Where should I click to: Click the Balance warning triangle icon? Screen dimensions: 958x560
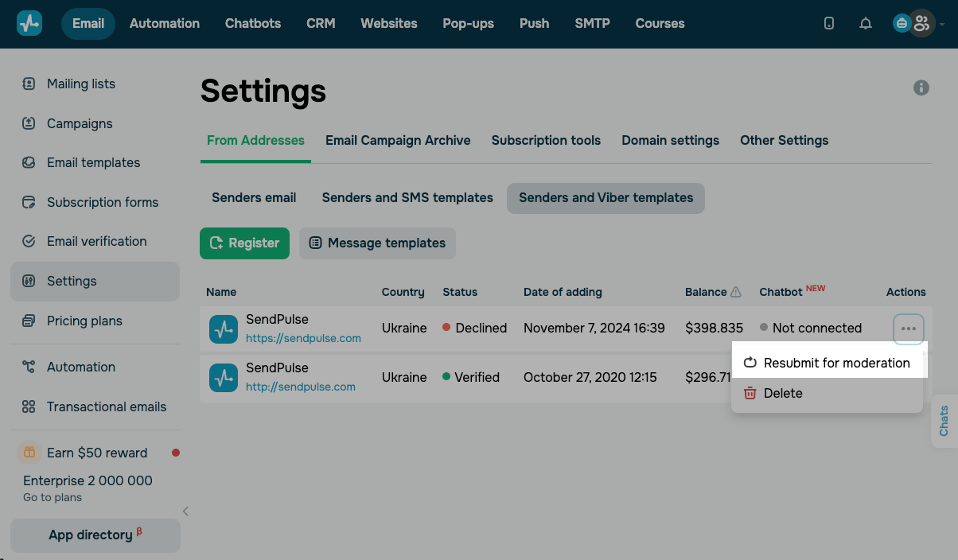[736, 292]
